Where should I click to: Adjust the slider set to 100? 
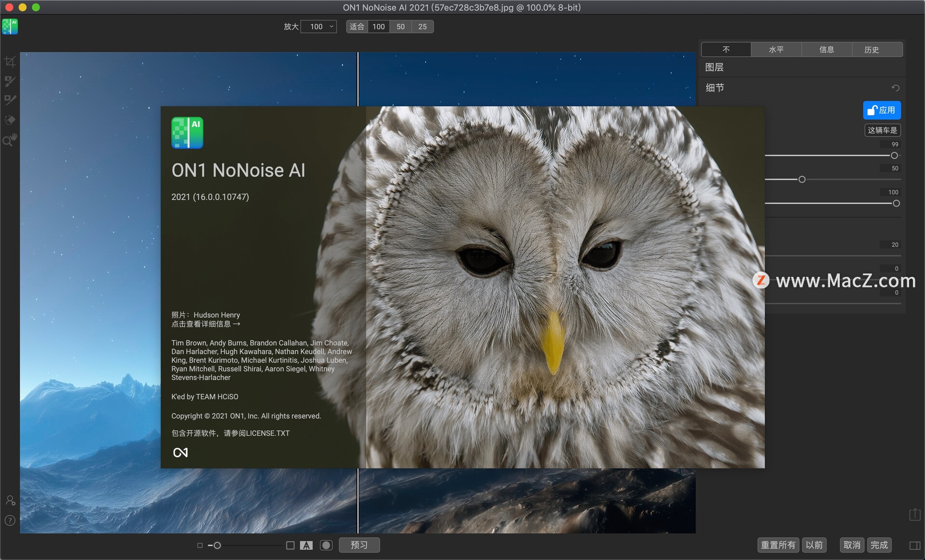896,204
